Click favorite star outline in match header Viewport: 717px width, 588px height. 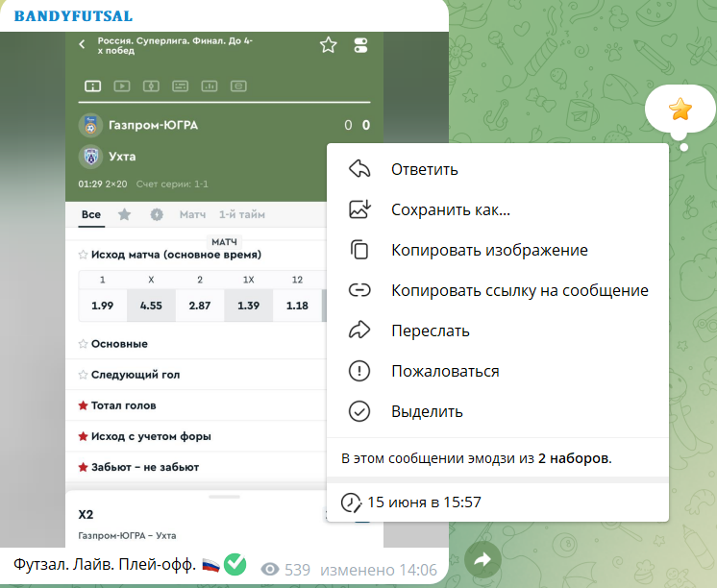click(x=329, y=45)
